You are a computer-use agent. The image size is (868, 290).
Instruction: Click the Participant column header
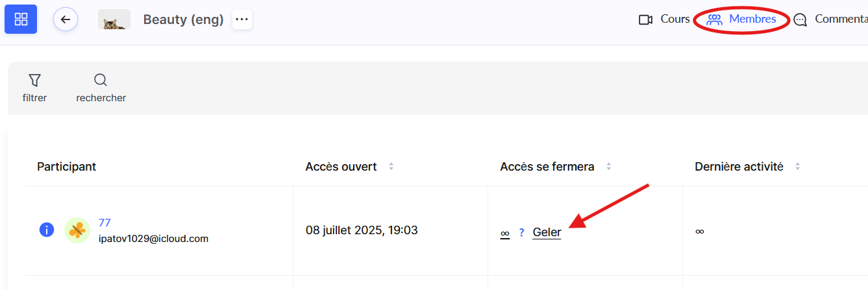tap(66, 167)
